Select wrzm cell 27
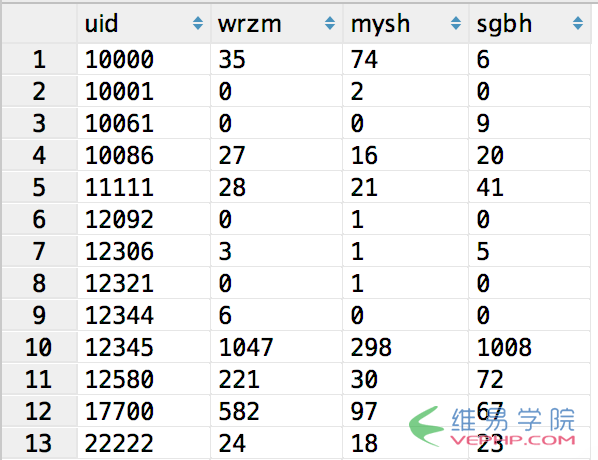Screen dimensions: 598x460 pos(276,155)
